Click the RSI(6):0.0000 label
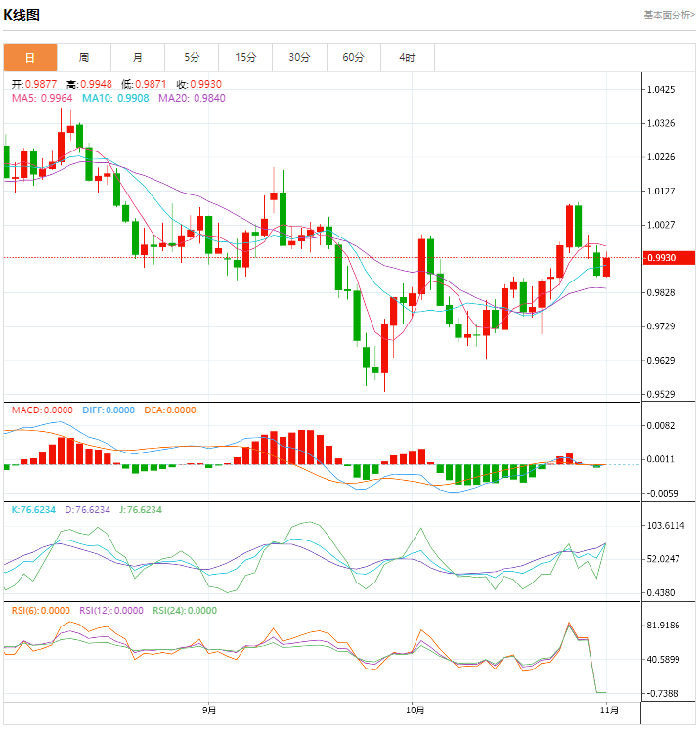700x734 pixels. point(41,611)
